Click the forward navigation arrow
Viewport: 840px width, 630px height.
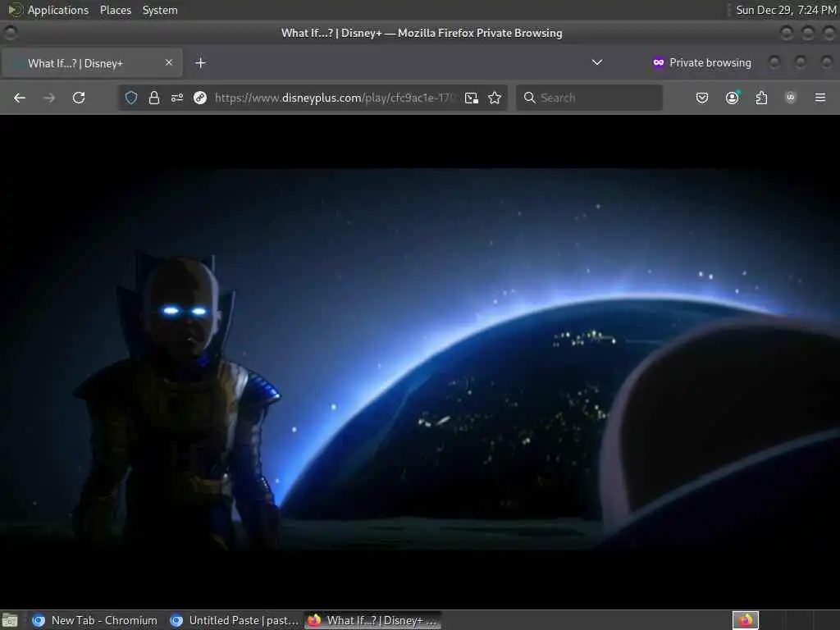[x=48, y=98]
